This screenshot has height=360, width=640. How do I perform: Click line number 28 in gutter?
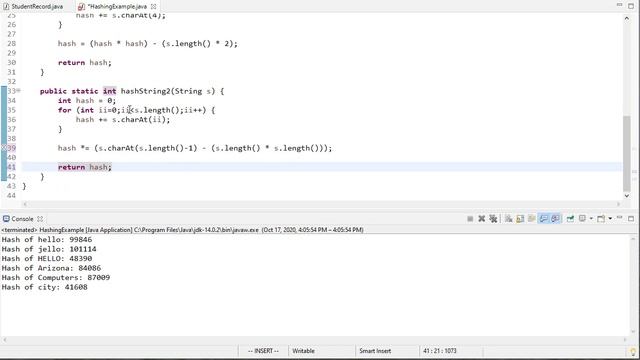11,44
